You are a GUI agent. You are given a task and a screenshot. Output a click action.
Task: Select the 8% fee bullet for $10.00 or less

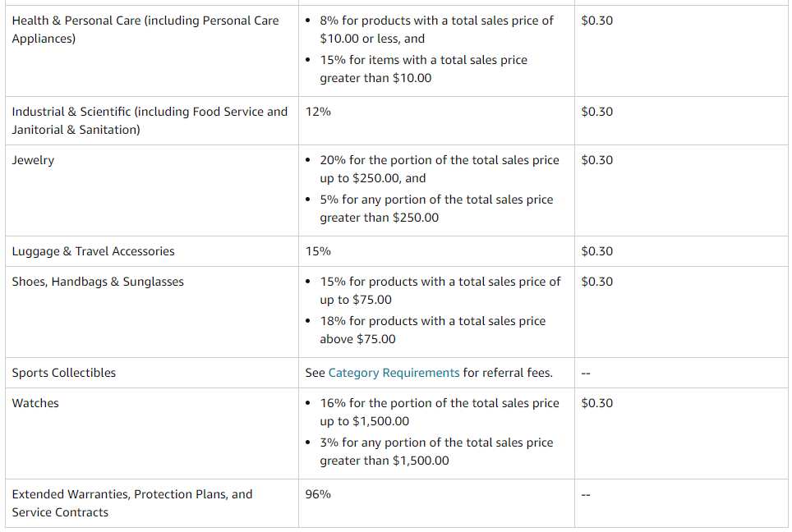436,30
